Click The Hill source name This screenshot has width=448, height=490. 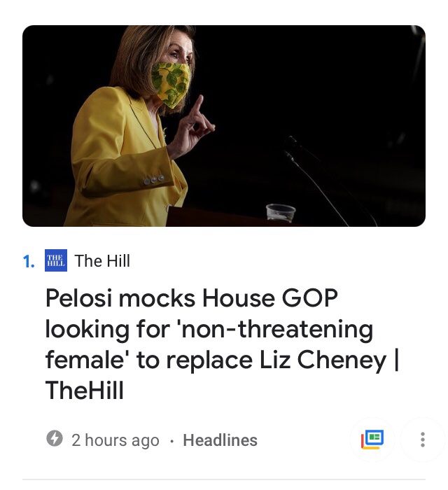click(102, 261)
